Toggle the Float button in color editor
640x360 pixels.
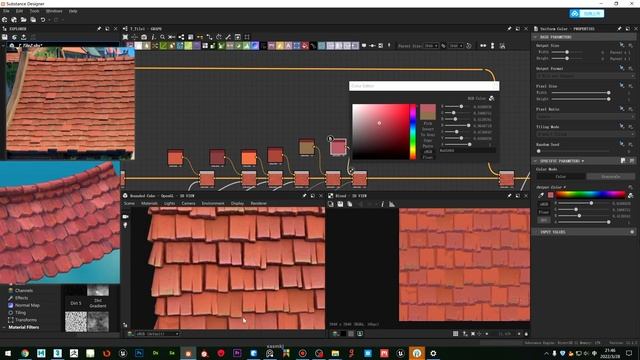tap(427, 157)
